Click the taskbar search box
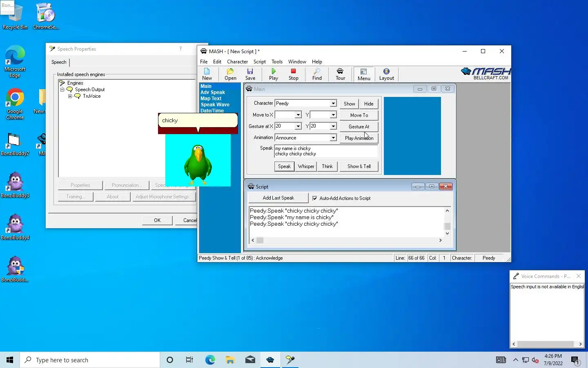 pyautogui.click(x=90, y=360)
